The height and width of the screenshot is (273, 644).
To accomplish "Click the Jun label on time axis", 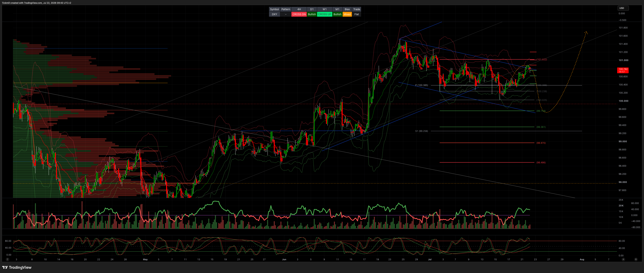I will tap(284, 259).
